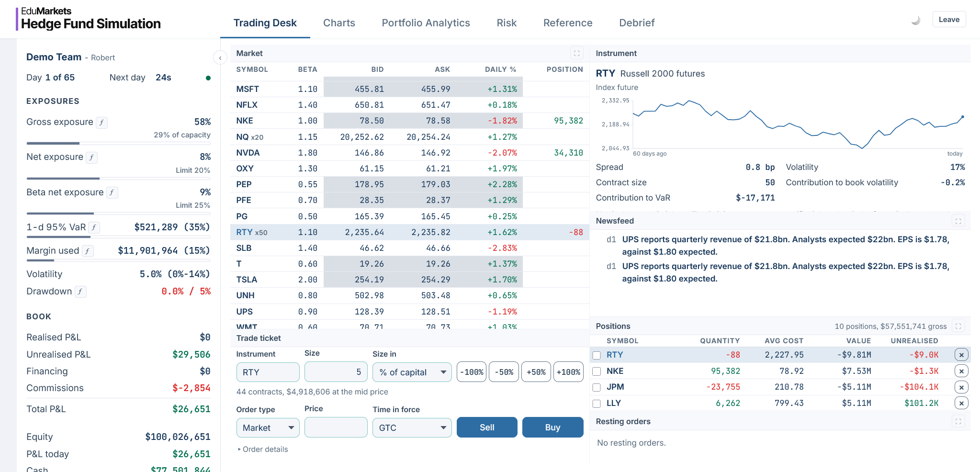Expand the Positions panel fullscreen icon
The image size is (980, 472).
click(958, 326)
